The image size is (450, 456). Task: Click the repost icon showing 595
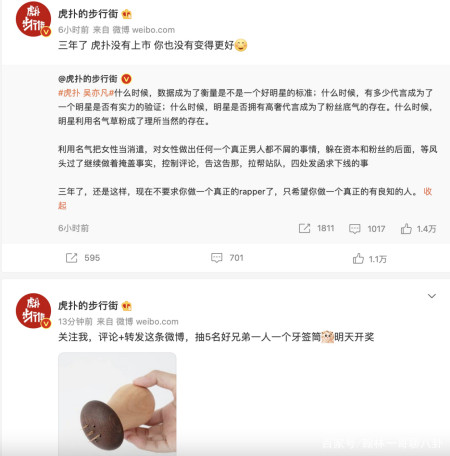[x=71, y=258]
